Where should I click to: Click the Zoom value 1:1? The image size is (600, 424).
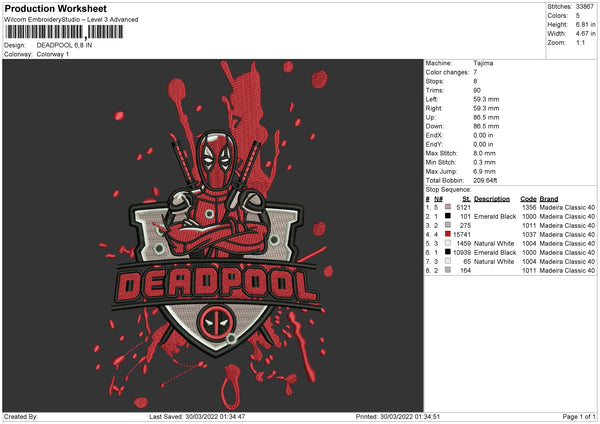click(x=580, y=43)
